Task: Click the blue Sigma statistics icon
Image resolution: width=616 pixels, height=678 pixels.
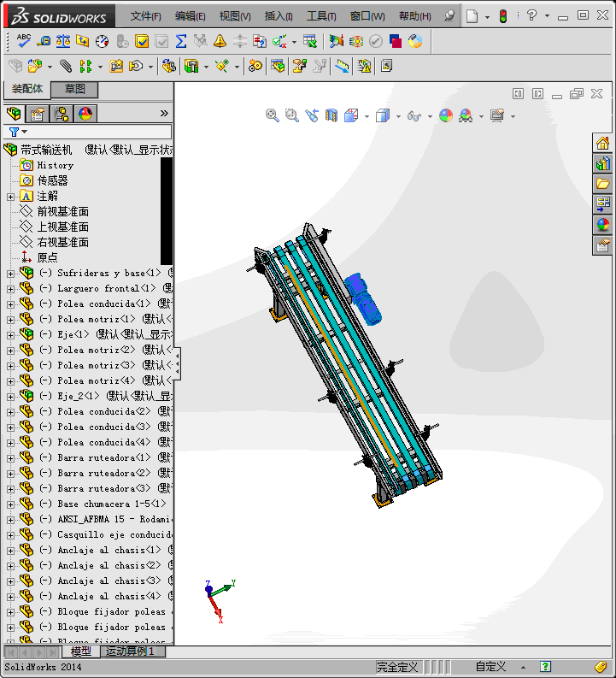Action: tap(181, 42)
